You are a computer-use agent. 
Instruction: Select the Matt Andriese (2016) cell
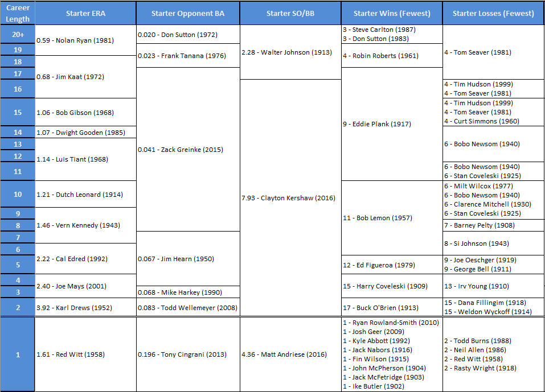pyautogui.click(x=290, y=354)
